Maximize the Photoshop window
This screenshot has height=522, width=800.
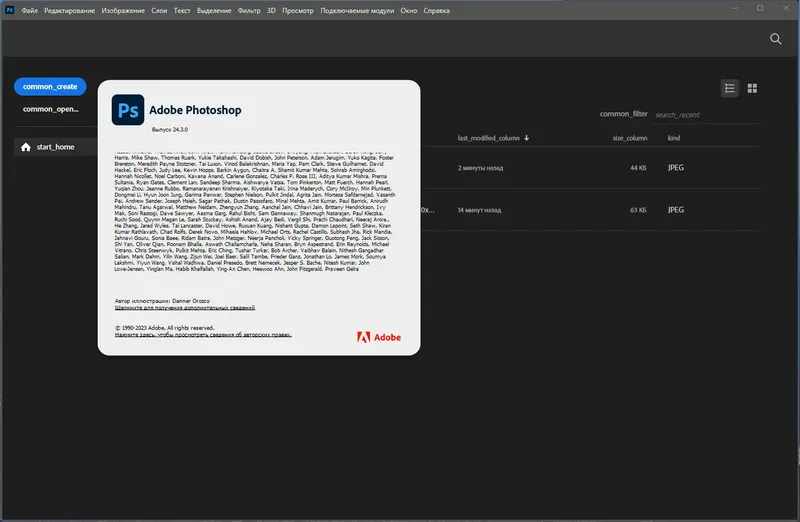tap(760, 8)
